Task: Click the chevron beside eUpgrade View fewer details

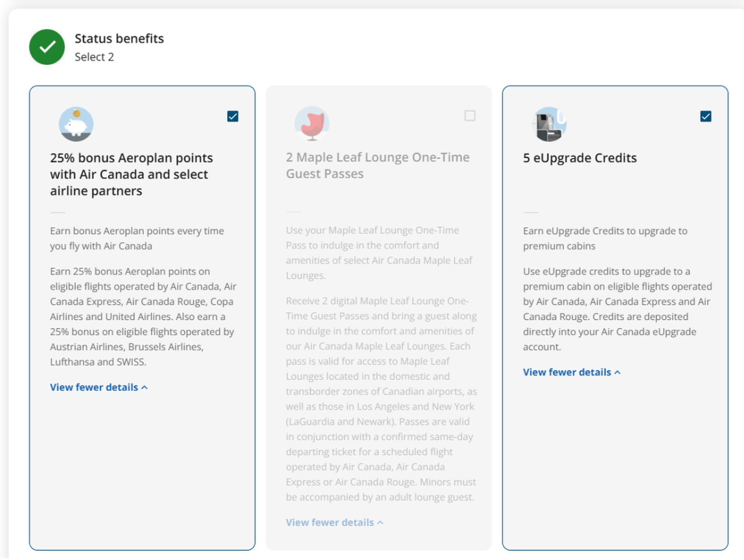Action: click(618, 373)
